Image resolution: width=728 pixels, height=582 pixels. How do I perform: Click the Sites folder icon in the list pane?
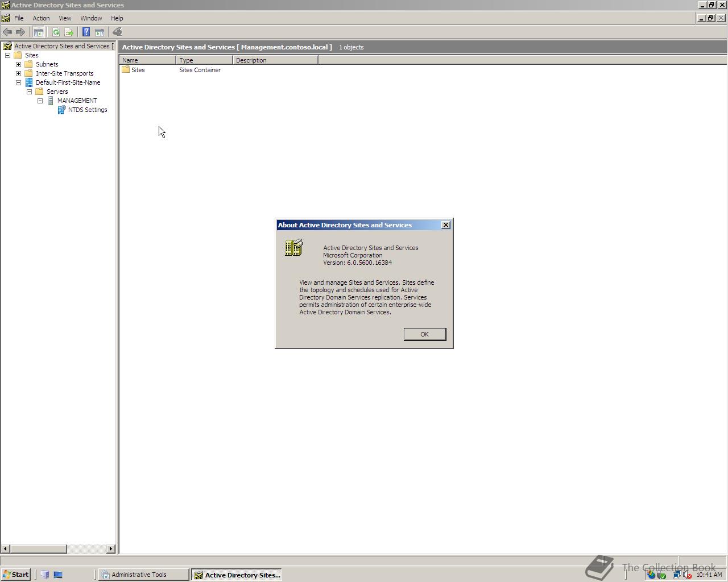point(126,70)
